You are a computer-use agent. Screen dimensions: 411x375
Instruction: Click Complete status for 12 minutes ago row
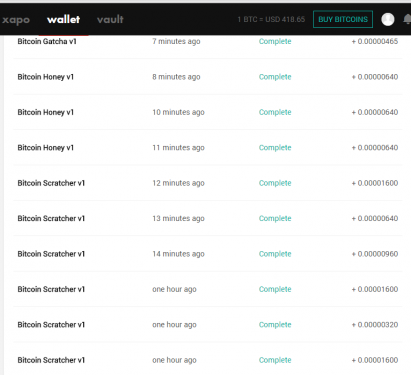click(275, 183)
